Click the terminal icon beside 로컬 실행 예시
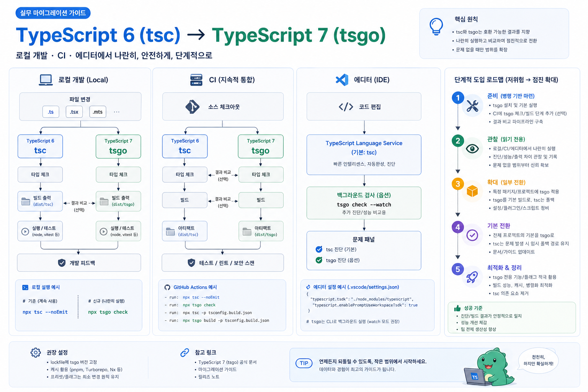 pos(25,287)
